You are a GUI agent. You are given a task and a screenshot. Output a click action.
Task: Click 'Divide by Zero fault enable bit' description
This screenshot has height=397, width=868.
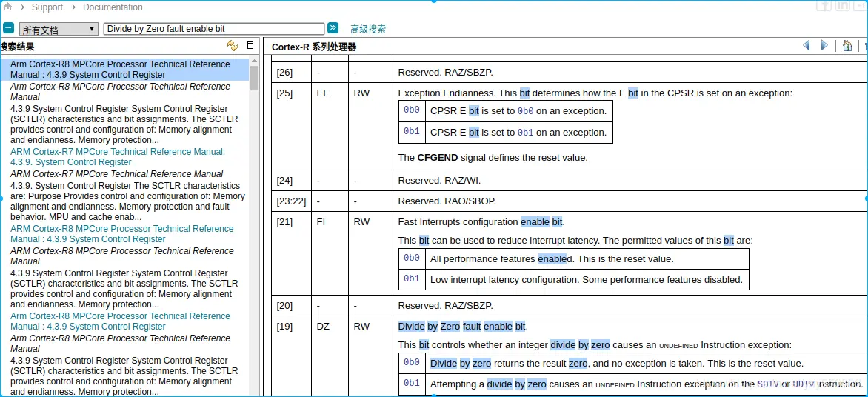(x=463, y=326)
